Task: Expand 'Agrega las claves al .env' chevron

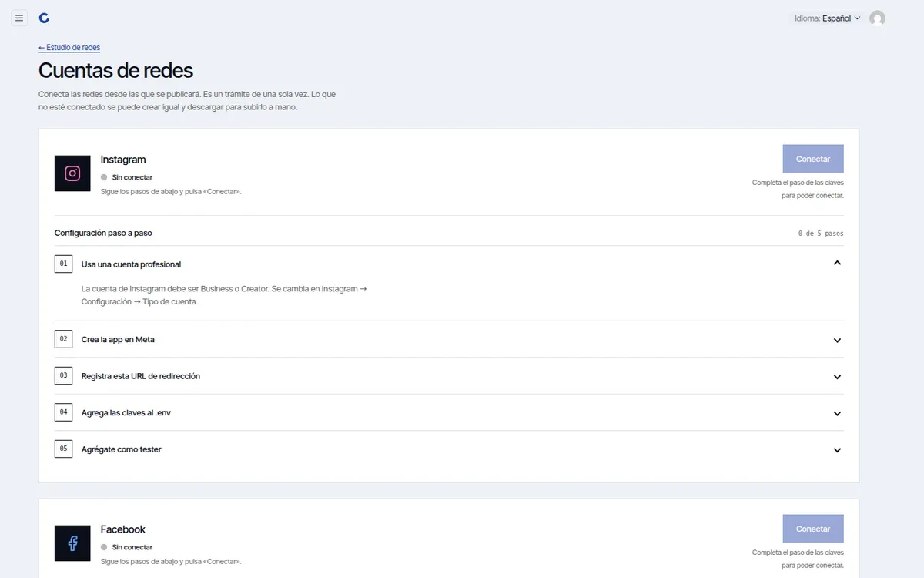Action: [837, 413]
